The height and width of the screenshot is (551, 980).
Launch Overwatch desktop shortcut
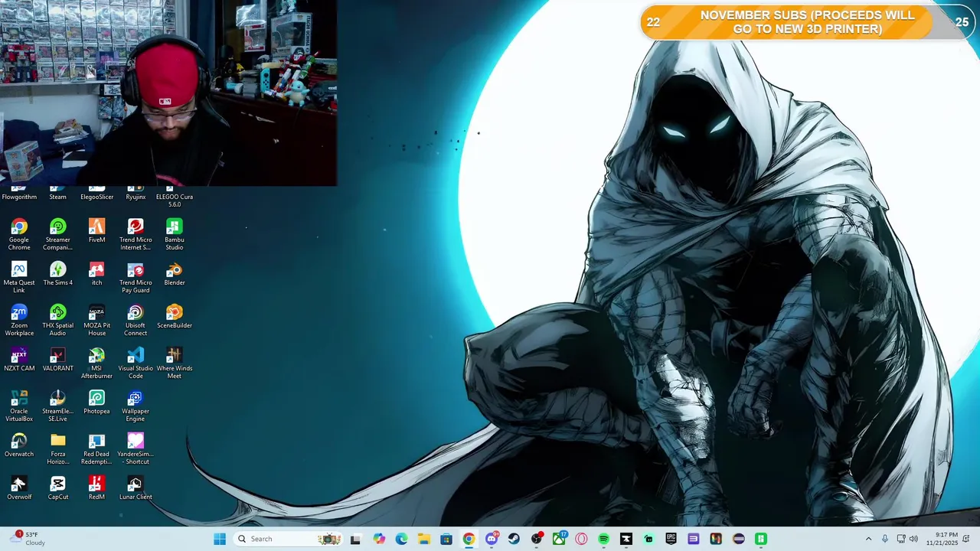point(19,445)
